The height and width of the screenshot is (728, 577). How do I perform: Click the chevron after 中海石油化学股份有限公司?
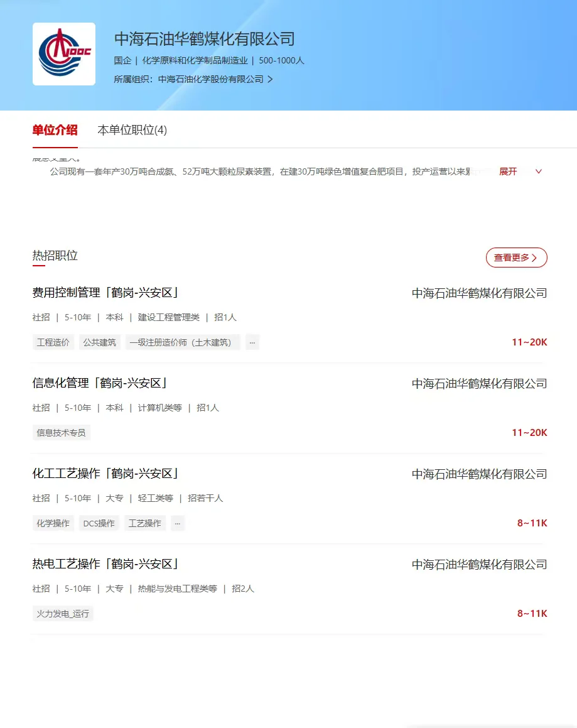[270, 79]
